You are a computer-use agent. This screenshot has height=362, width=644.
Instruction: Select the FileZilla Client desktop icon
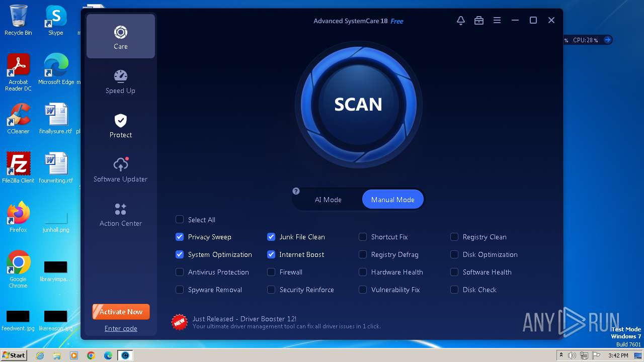18,168
